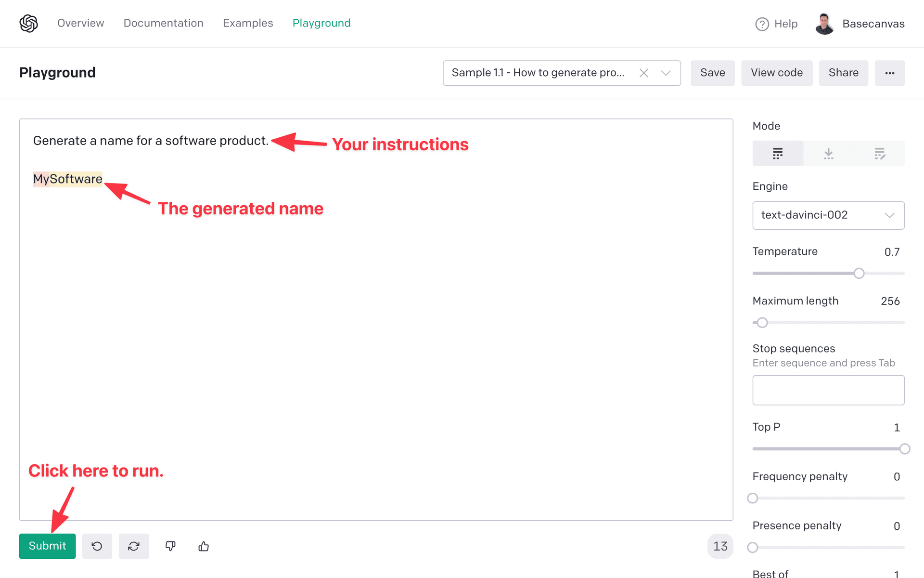This screenshot has width=924, height=578.
Task: Open the Documentation nav item
Action: point(163,23)
